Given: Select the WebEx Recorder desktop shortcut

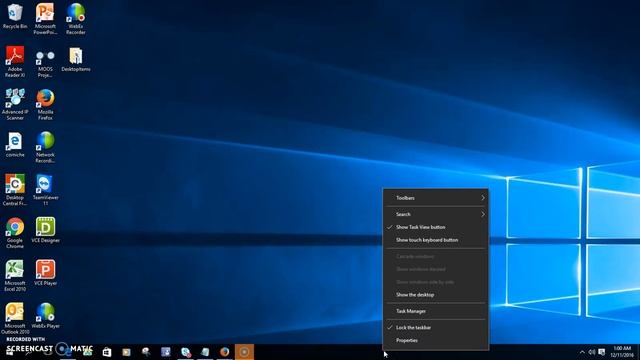Looking at the screenshot, I should 76,18.
